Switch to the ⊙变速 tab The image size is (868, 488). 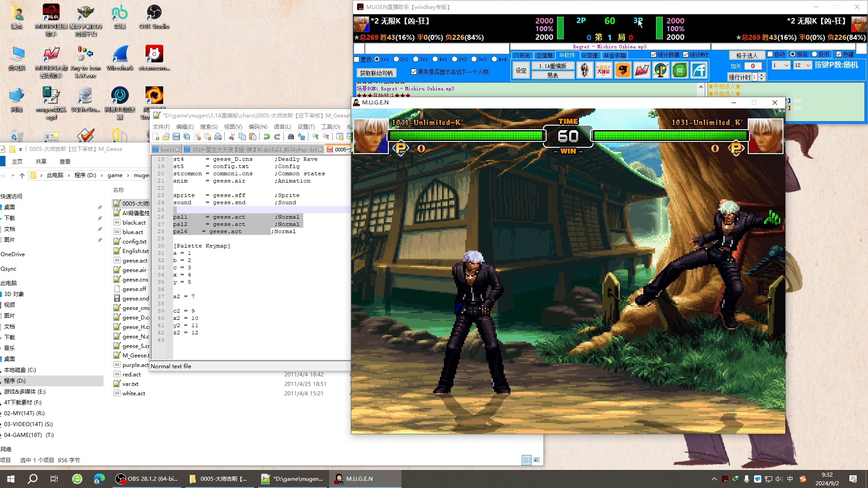tap(590, 55)
